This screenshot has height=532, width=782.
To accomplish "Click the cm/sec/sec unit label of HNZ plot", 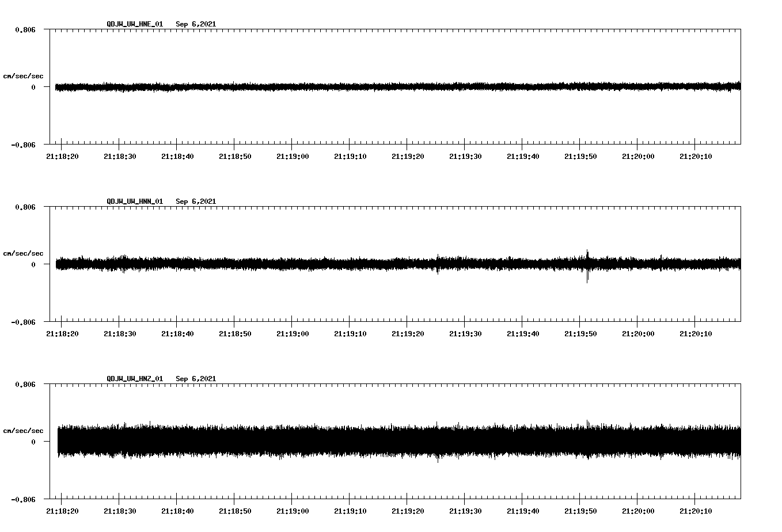I will click(x=23, y=431).
